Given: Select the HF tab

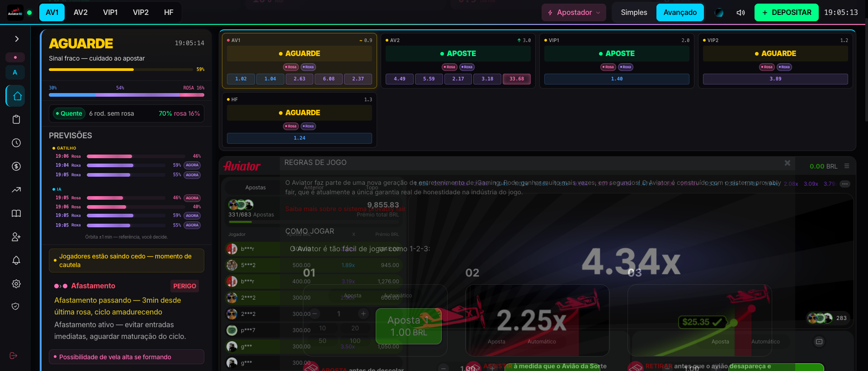Looking at the screenshot, I should point(169,12).
